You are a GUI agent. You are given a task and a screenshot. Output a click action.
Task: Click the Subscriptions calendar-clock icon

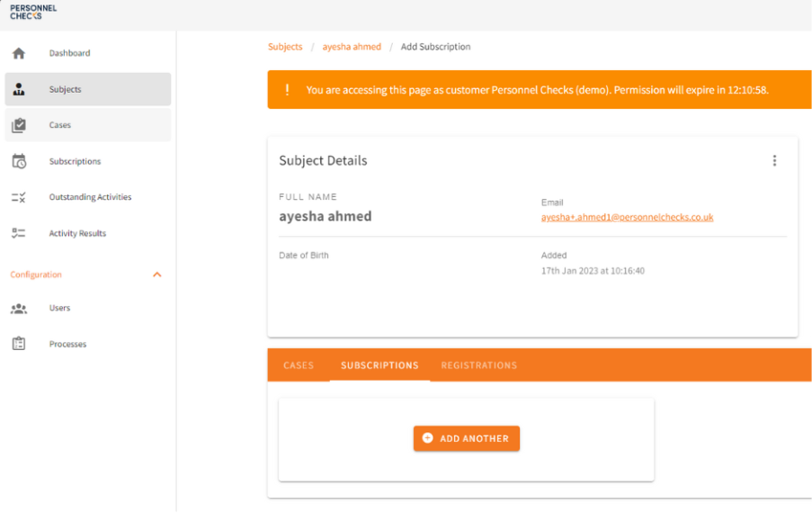19,161
